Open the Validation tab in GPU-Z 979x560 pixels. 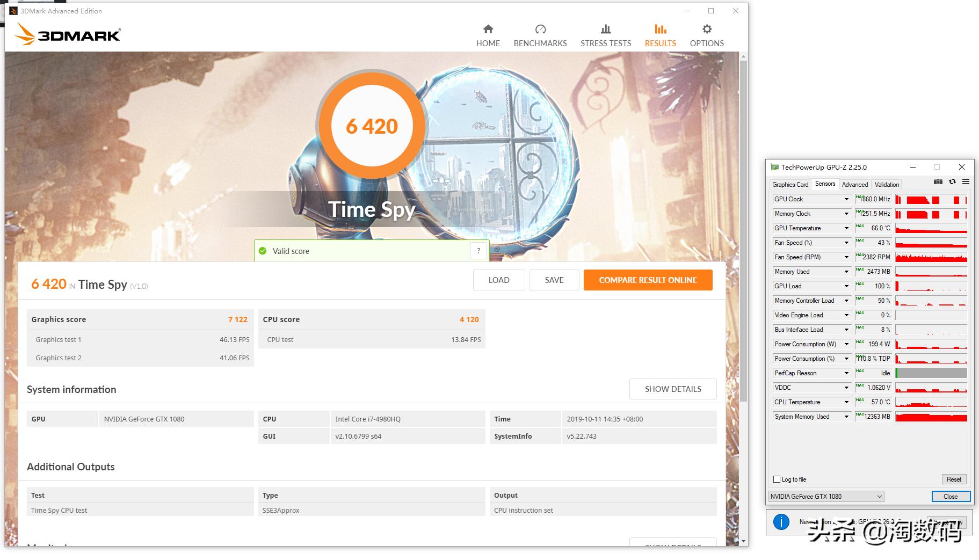887,184
